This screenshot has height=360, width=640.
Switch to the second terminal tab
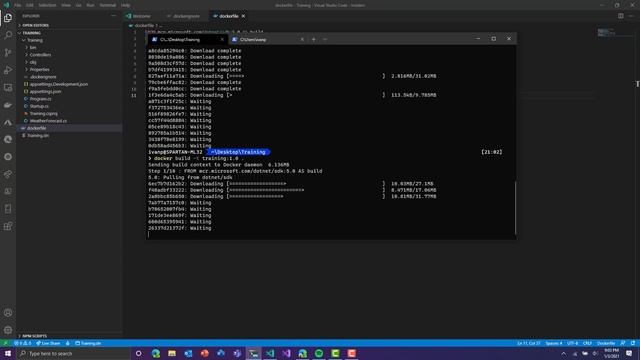(x=267, y=40)
